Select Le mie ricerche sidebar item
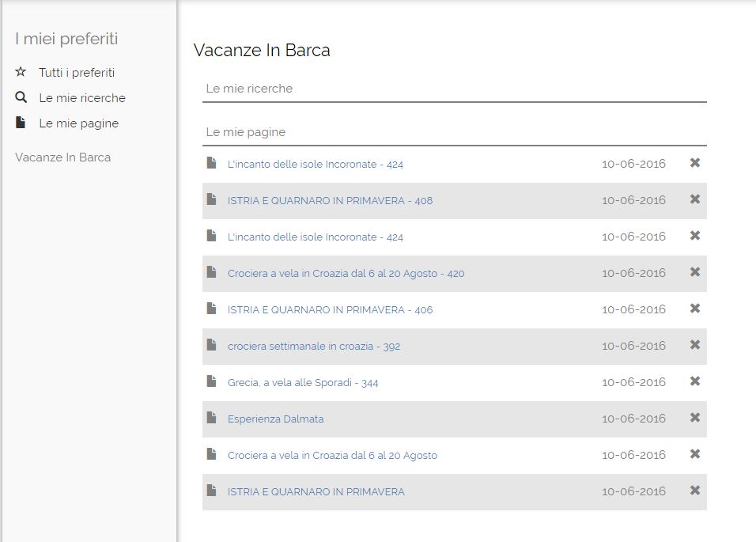 [82, 98]
